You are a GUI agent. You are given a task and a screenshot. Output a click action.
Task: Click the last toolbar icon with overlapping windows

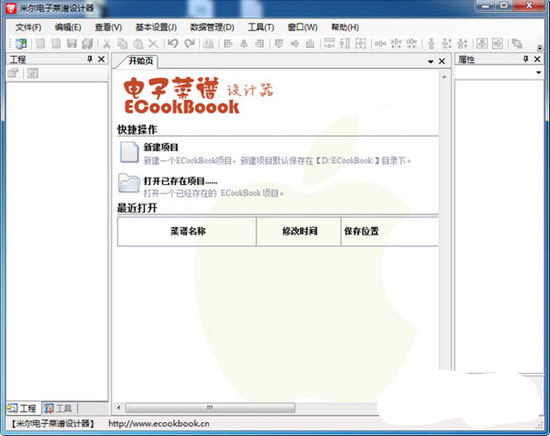click(517, 43)
